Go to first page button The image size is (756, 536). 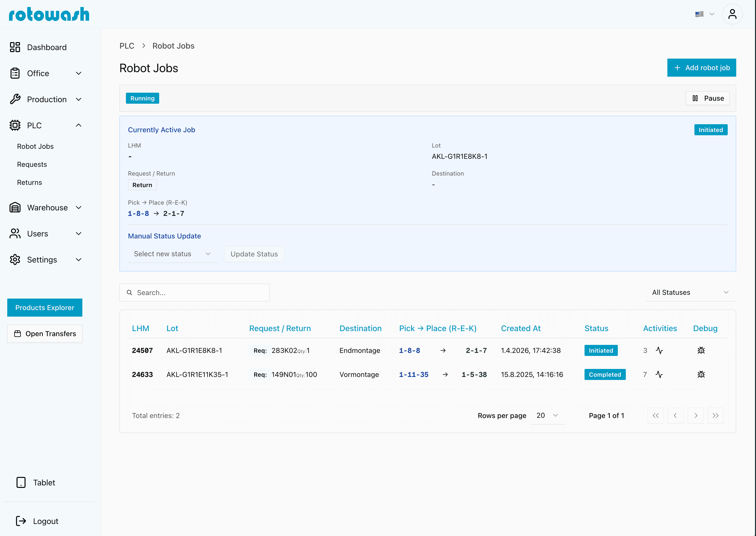tap(656, 416)
